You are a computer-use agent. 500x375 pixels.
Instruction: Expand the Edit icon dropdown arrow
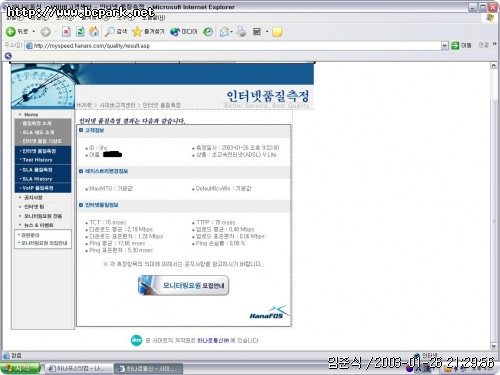click(267, 32)
